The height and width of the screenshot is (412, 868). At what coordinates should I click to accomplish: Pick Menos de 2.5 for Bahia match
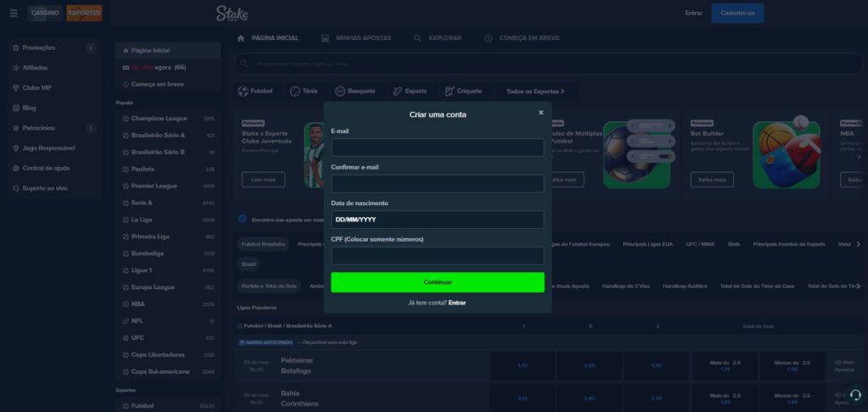pyautogui.click(x=792, y=398)
